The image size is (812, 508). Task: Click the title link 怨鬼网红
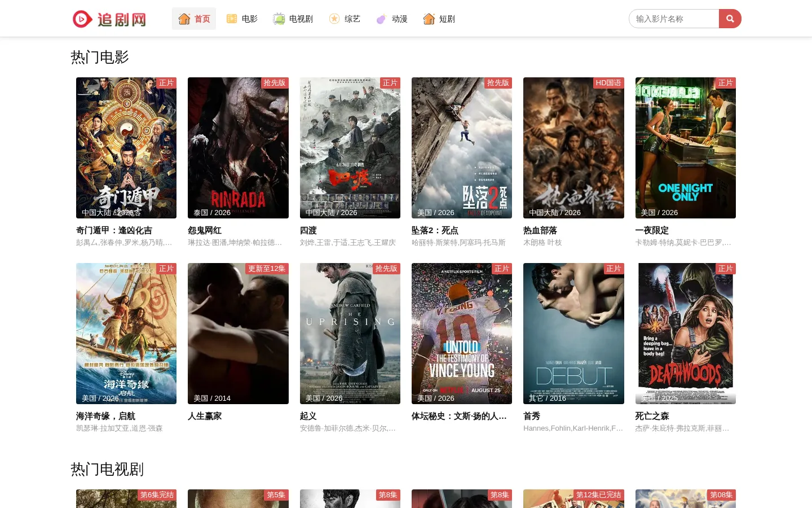click(x=205, y=230)
